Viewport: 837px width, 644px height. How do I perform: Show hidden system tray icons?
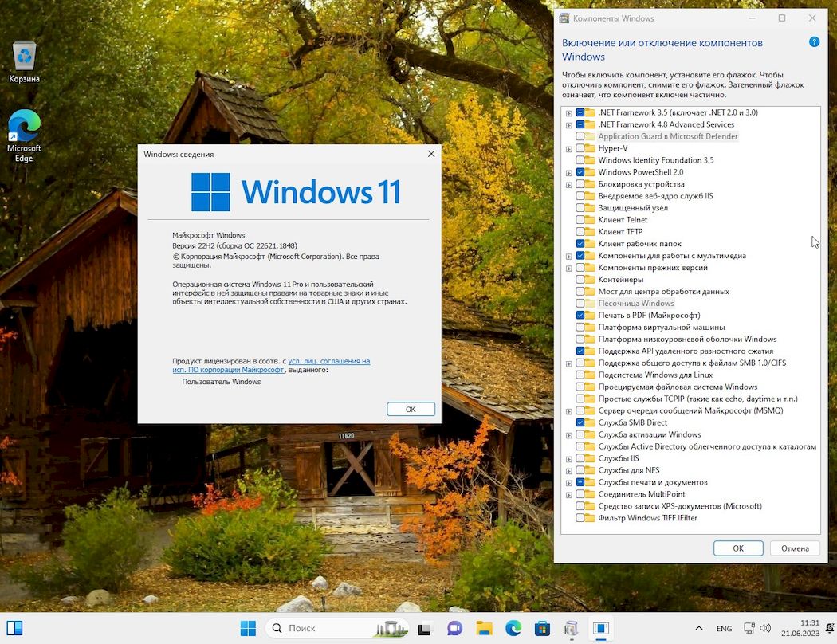[x=699, y=629]
